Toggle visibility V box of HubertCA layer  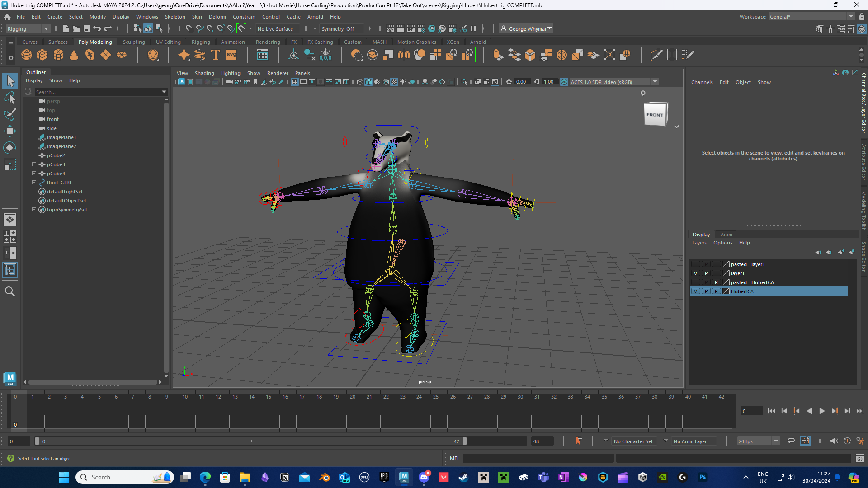click(x=695, y=291)
